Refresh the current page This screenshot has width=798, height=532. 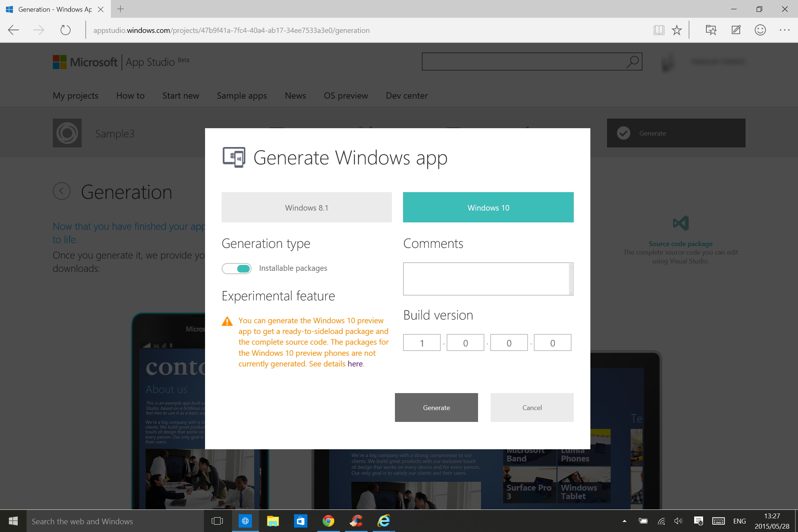(65, 30)
